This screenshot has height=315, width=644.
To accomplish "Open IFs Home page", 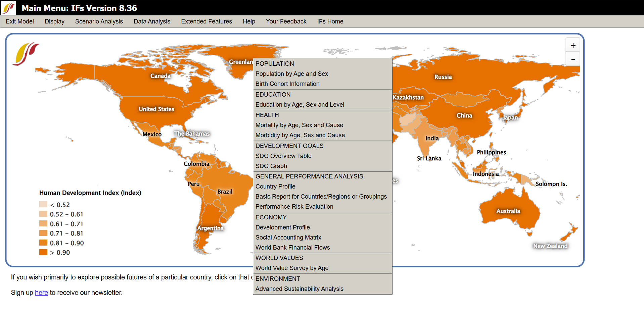I will pyautogui.click(x=330, y=21).
